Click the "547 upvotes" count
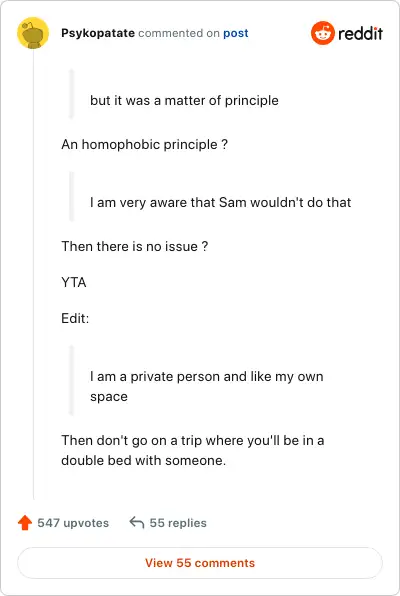 [73, 523]
